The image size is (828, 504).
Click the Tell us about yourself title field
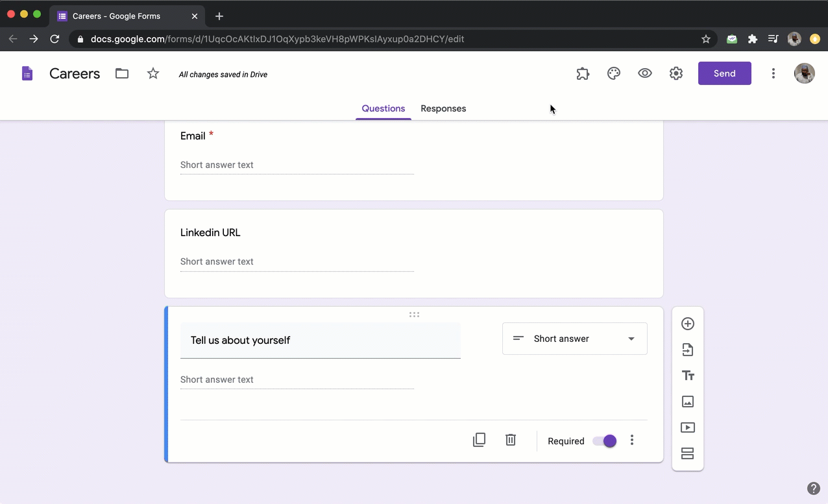tap(320, 341)
